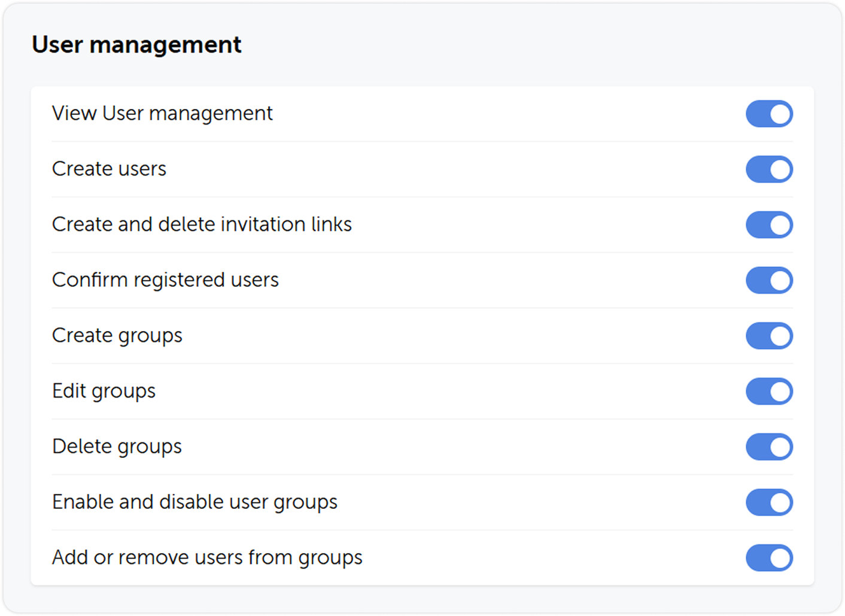Click the View User management label

point(162,114)
